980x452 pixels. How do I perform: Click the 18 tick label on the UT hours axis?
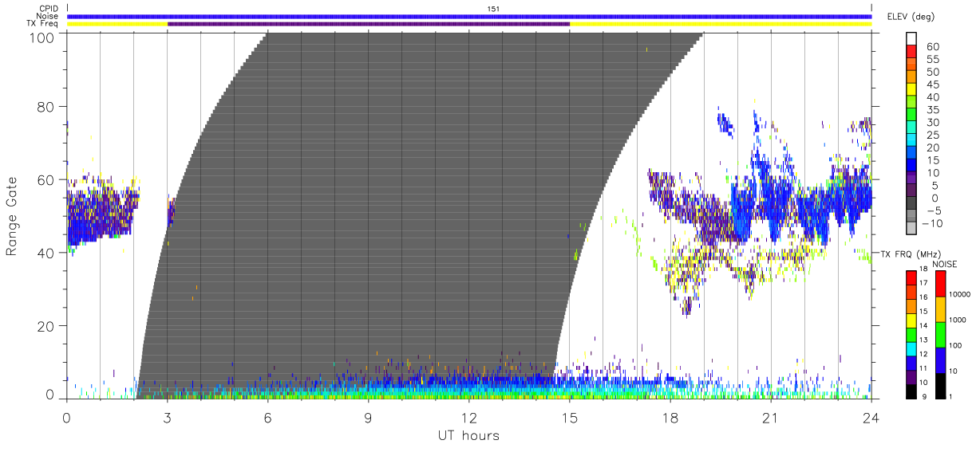[x=670, y=417]
